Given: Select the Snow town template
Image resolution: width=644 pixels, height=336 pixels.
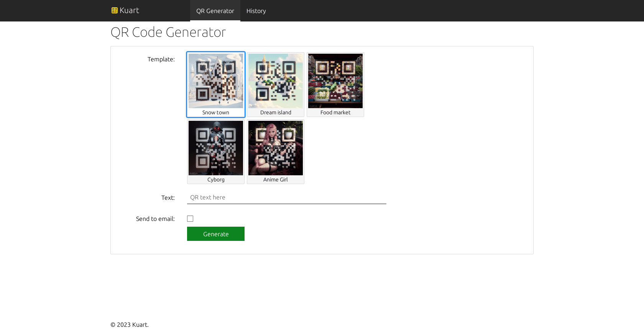Looking at the screenshot, I should click(x=216, y=84).
